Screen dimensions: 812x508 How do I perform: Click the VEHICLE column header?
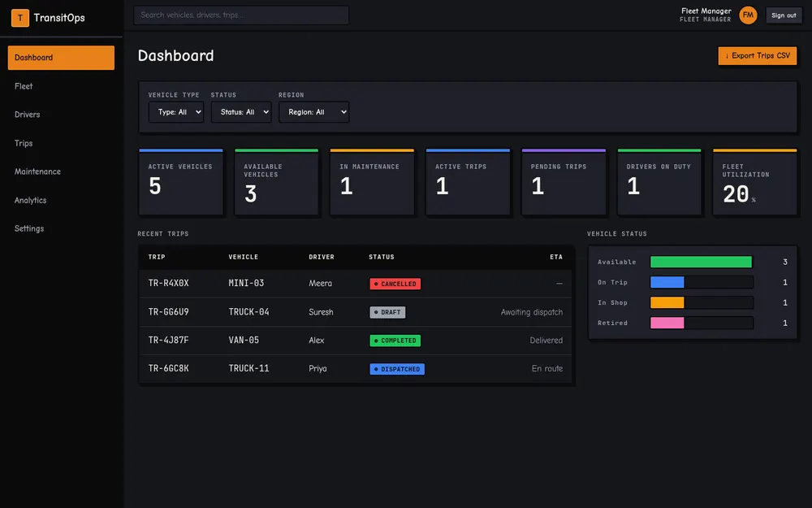coord(243,257)
